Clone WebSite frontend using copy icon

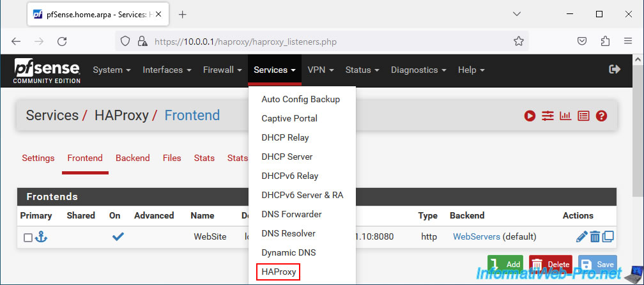(608, 236)
